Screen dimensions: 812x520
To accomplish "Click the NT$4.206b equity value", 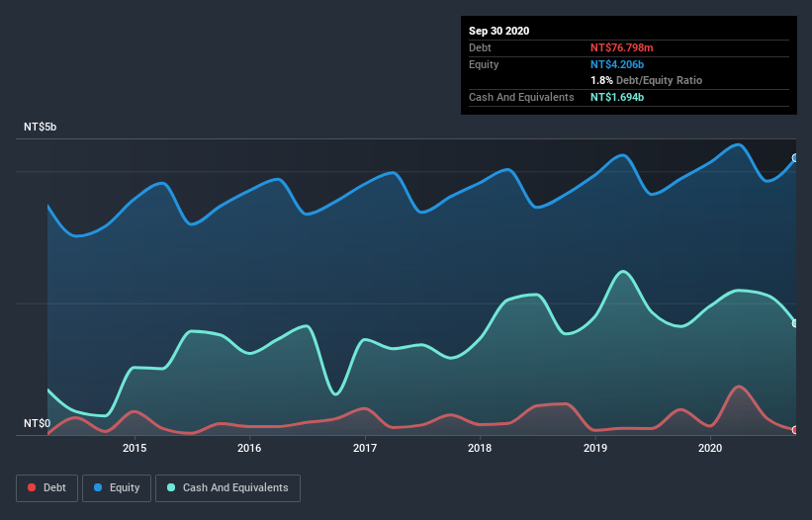I will tap(617, 64).
